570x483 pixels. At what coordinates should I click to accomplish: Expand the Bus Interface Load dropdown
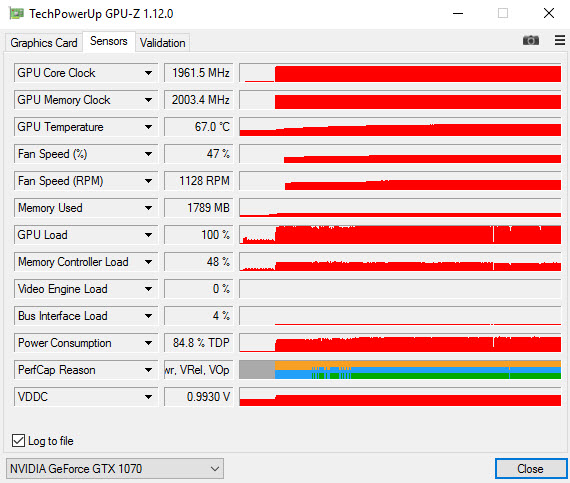pyautogui.click(x=148, y=316)
